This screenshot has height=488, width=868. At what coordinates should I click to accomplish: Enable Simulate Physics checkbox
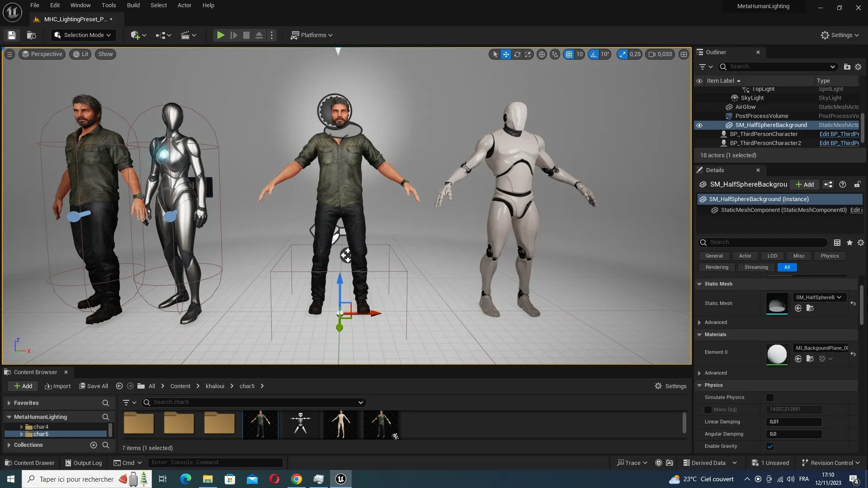pos(770,398)
